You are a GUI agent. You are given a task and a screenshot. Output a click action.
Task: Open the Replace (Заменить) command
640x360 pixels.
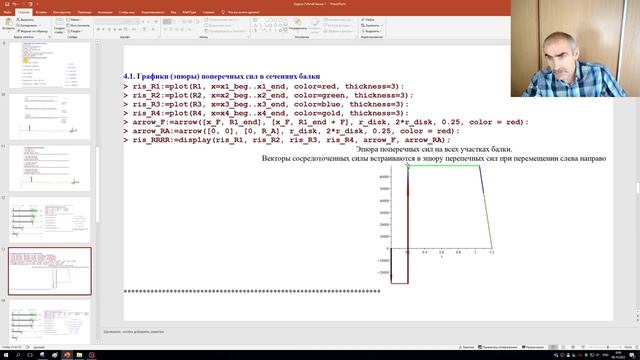(x=371, y=25)
